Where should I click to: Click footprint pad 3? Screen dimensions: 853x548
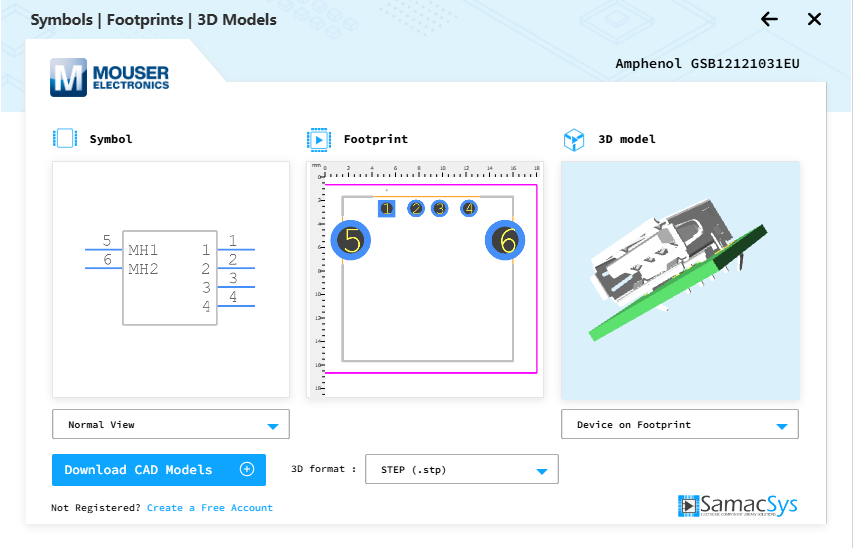coord(440,208)
